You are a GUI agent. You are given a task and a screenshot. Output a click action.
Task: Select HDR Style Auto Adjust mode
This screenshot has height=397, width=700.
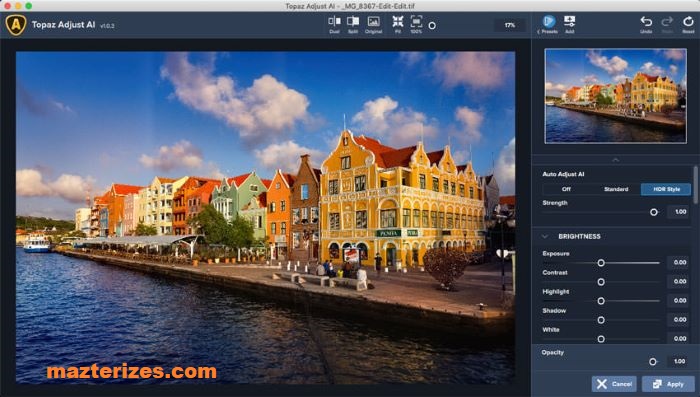(666, 189)
